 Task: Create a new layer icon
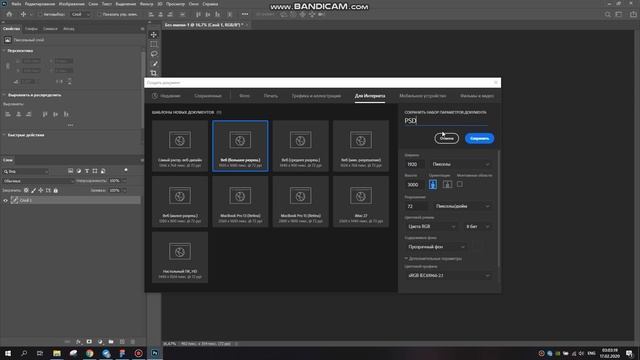(x=122, y=342)
